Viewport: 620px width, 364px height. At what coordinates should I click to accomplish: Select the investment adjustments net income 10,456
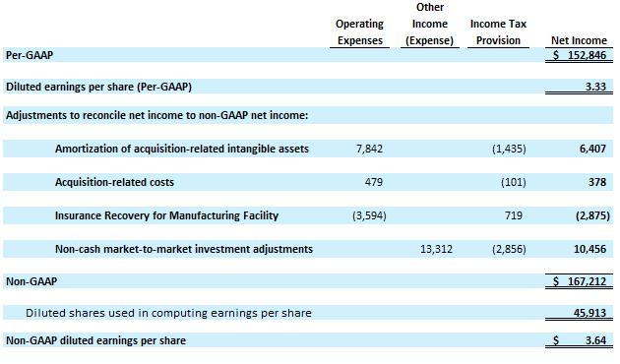(589, 249)
